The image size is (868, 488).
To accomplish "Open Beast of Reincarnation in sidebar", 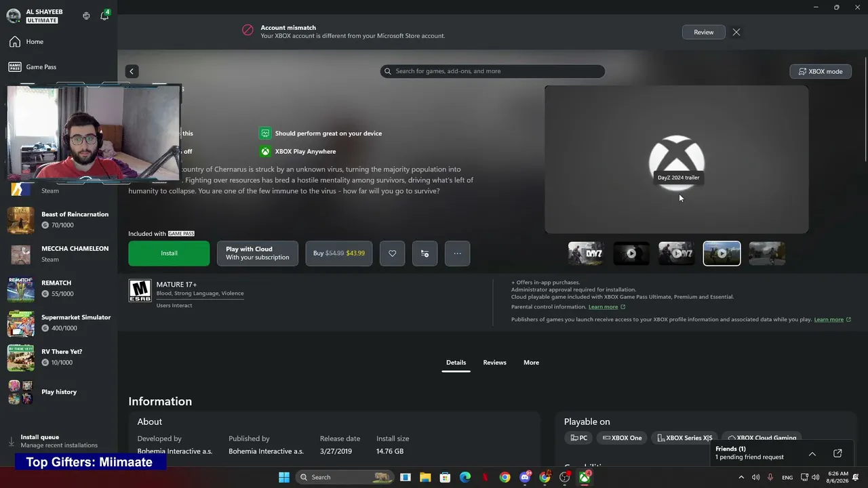I will [x=59, y=220].
